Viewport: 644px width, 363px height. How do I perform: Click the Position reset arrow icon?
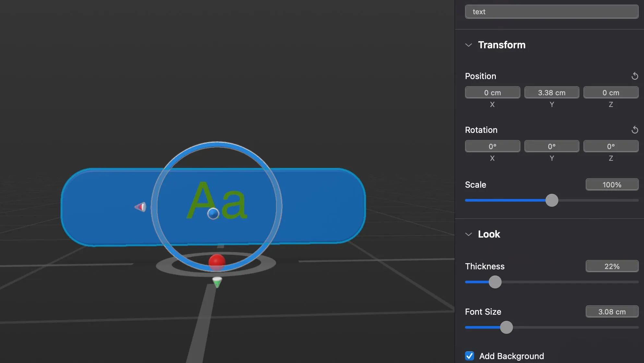[x=635, y=76]
